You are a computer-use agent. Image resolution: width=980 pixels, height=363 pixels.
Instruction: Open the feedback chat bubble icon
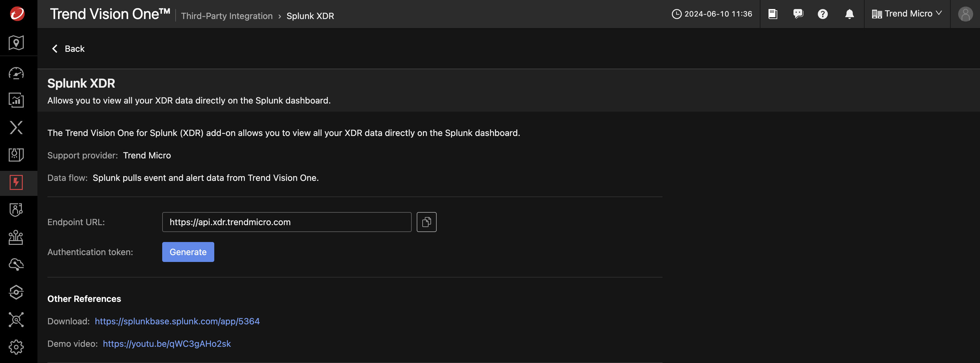[798, 14]
